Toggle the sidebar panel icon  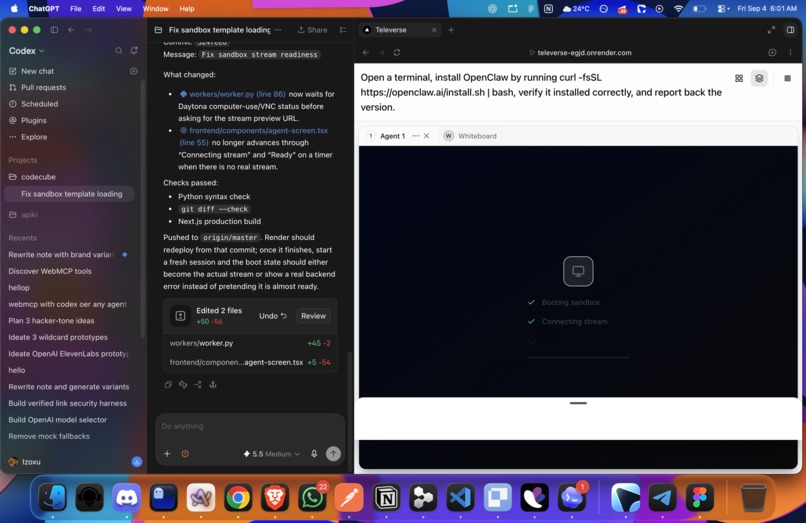coord(54,30)
